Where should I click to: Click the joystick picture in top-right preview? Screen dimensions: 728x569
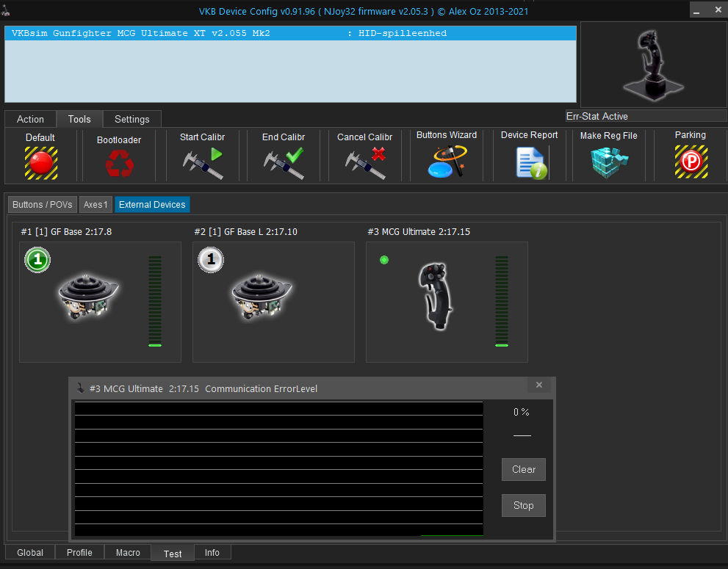click(x=653, y=65)
